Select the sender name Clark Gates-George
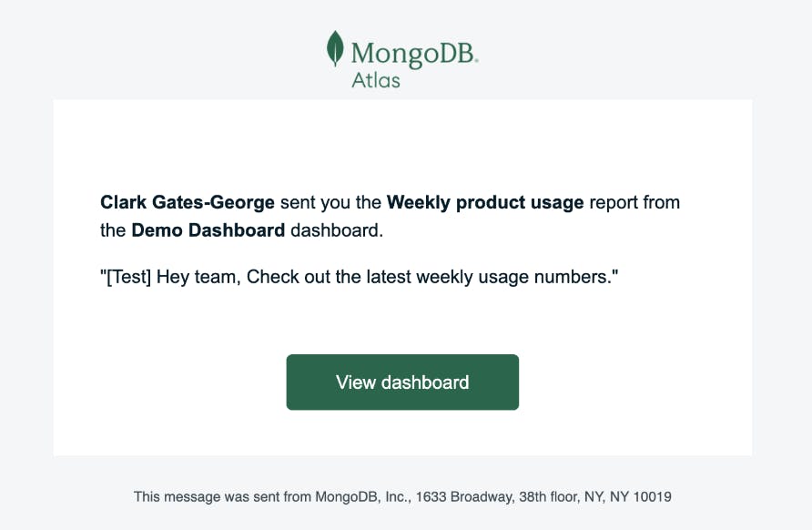 (188, 202)
